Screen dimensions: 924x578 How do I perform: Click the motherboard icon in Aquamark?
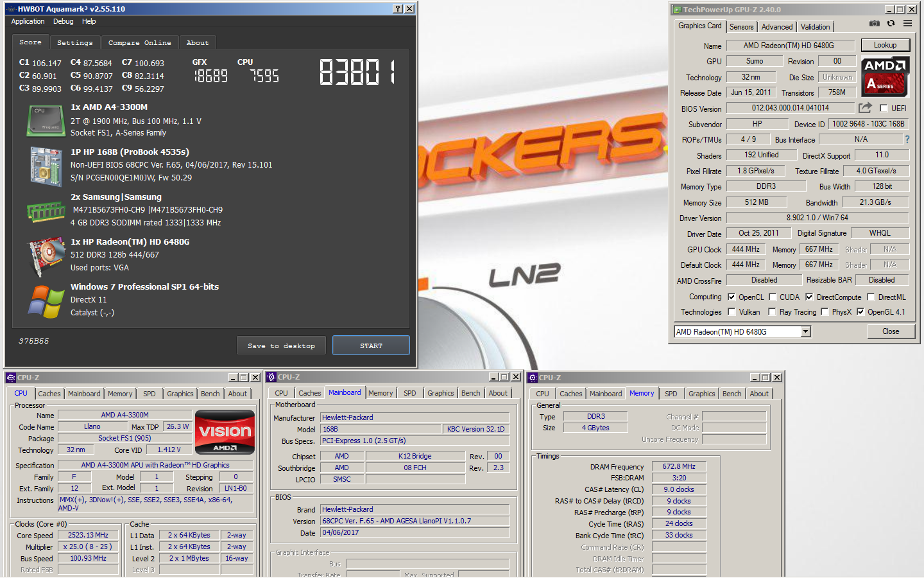(x=46, y=166)
